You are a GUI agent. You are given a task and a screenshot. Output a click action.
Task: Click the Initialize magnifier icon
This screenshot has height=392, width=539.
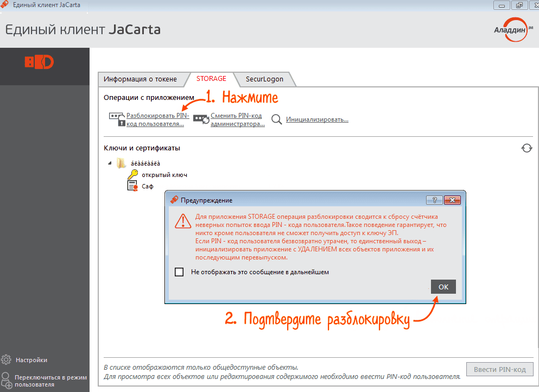coord(277,119)
